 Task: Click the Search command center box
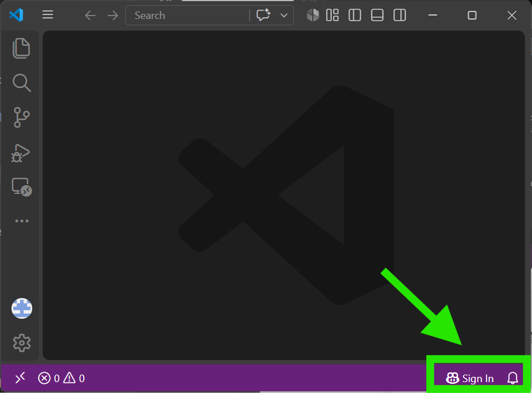click(x=187, y=16)
